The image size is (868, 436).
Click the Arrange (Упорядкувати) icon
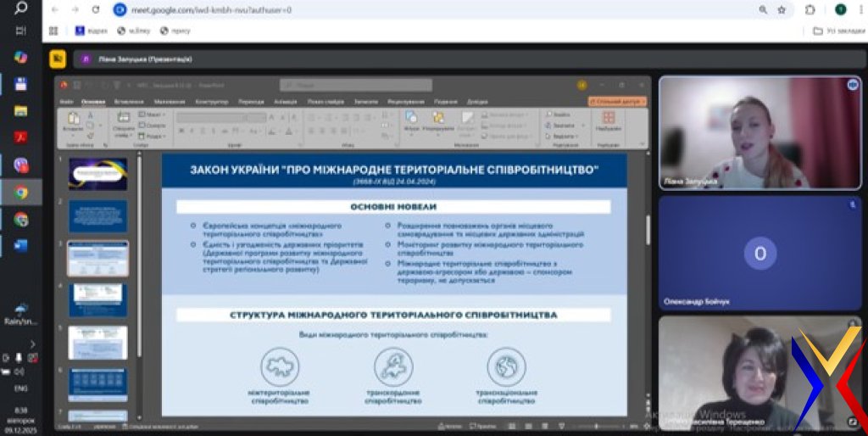(x=438, y=120)
